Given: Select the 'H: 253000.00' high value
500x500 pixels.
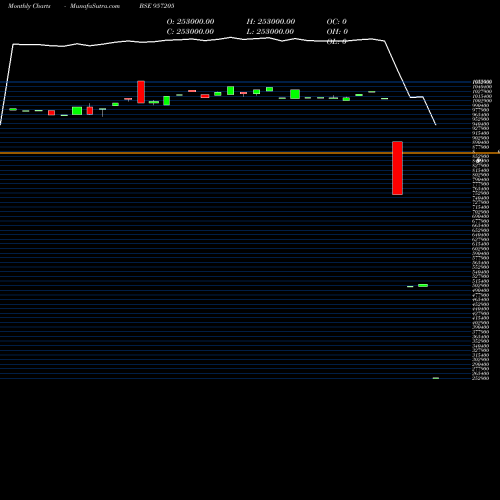Looking at the screenshot, I should 271,21.
